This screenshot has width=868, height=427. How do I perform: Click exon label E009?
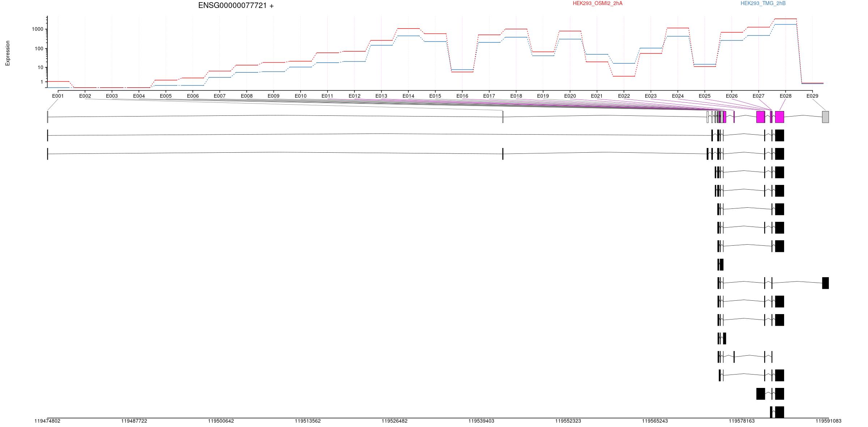[273, 96]
